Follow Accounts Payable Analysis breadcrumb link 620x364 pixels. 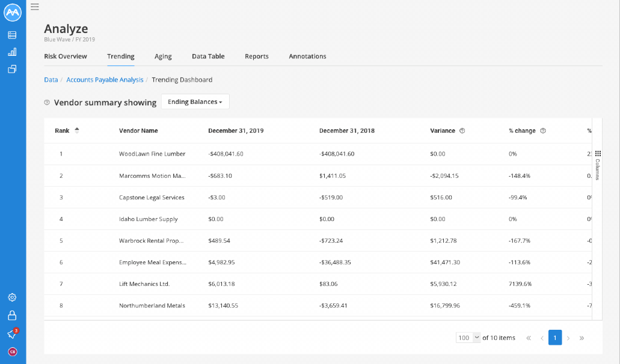(105, 80)
